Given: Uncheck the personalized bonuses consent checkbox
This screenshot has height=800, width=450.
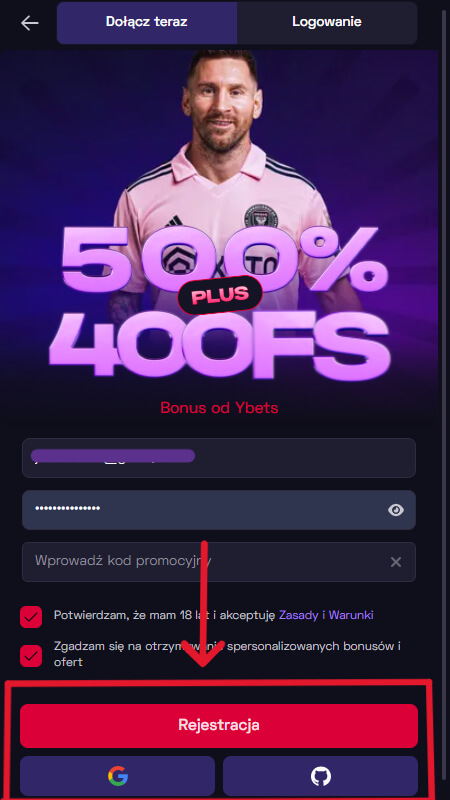Looking at the screenshot, I should tap(31, 656).
